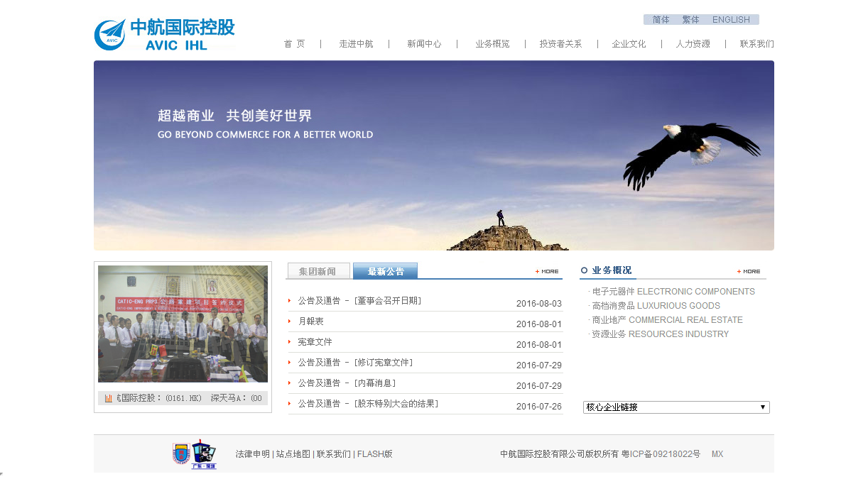Image resolution: width=868 pixels, height=484 pixels.
Task: Click the date 2016-08-03
Action: pyautogui.click(x=539, y=304)
